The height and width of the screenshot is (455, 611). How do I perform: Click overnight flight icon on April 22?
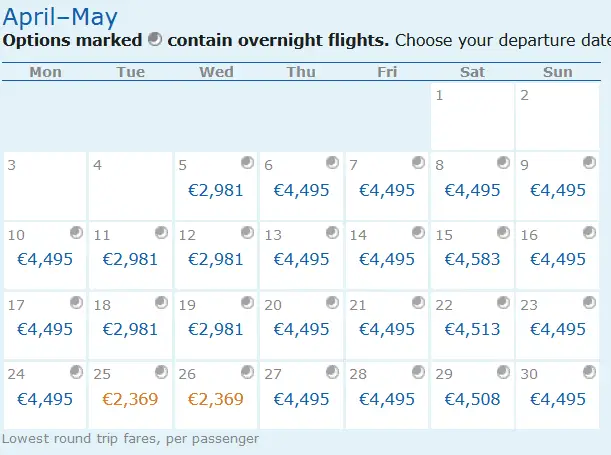[502, 303]
